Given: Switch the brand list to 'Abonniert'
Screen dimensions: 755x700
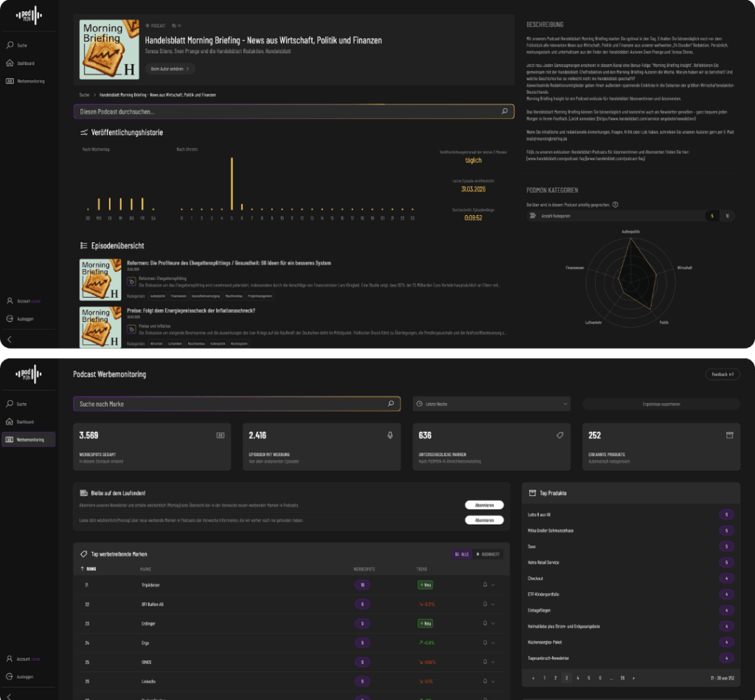Looking at the screenshot, I should click(488, 553).
